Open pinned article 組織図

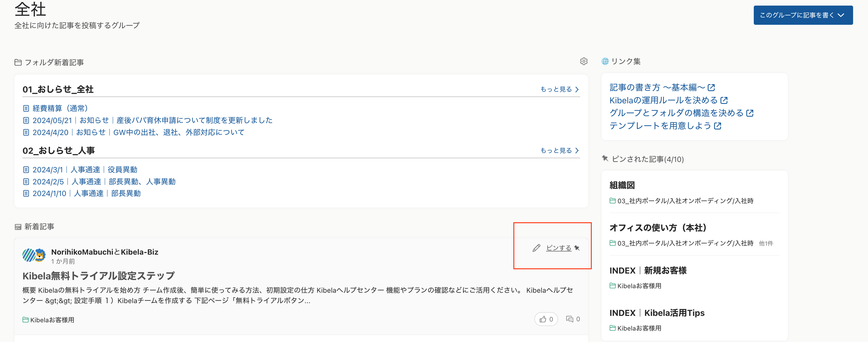tap(622, 185)
